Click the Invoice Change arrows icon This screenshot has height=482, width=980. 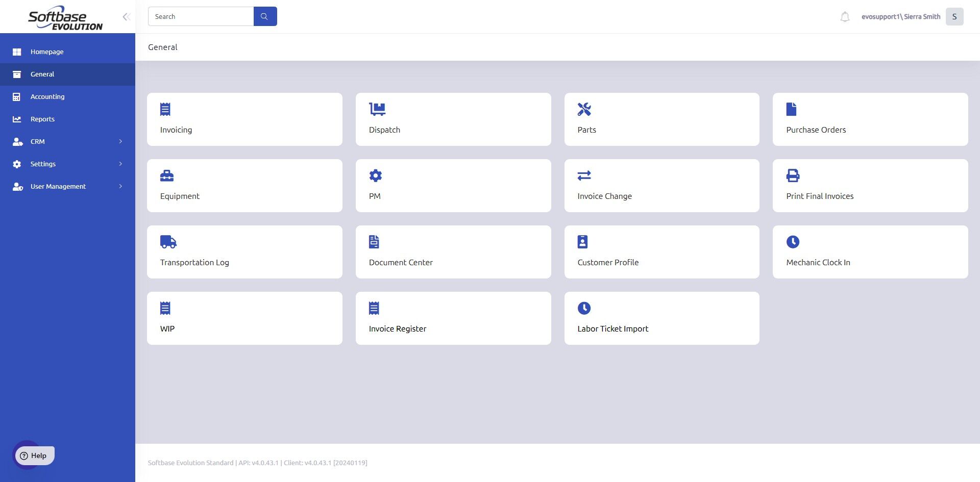pyautogui.click(x=584, y=175)
